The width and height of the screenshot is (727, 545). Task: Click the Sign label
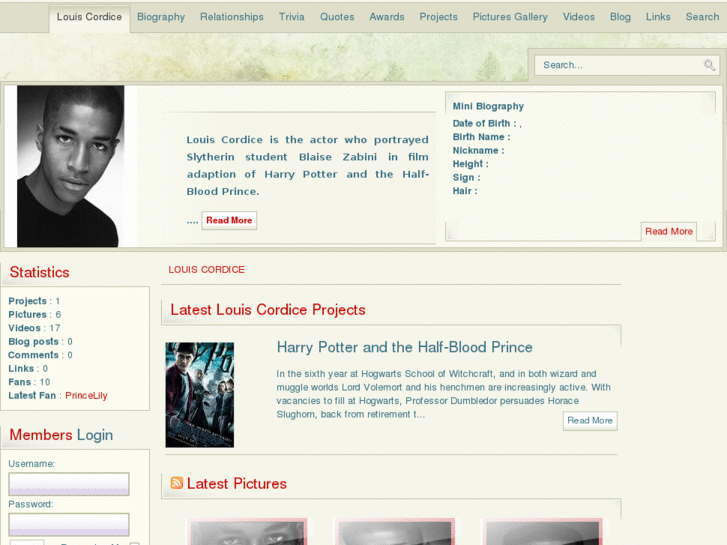tap(466, 178)
